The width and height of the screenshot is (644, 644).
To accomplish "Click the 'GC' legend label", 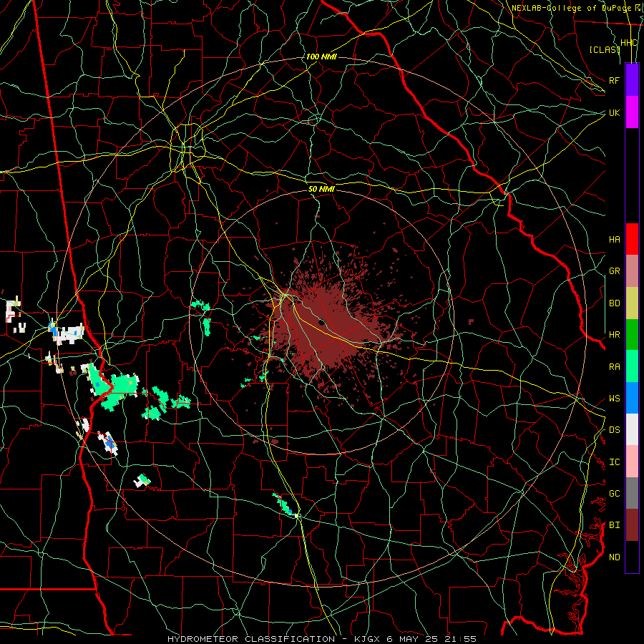I will [614, 494].
